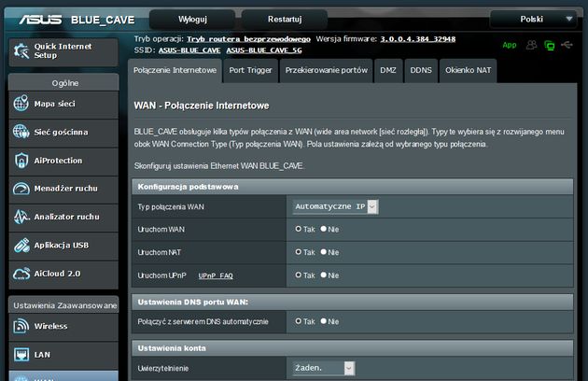The image size is (588, 381).
Task: Switch to the Port Trigger tab
Action: coord(250,70)
